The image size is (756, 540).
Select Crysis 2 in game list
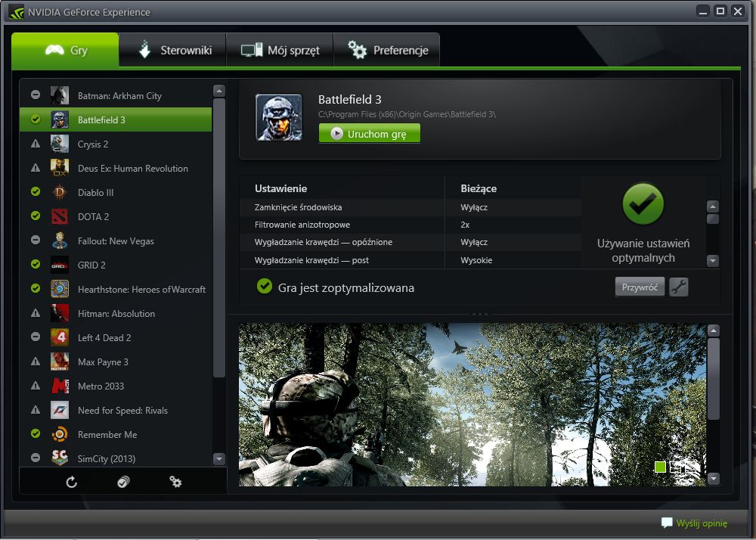116,144
